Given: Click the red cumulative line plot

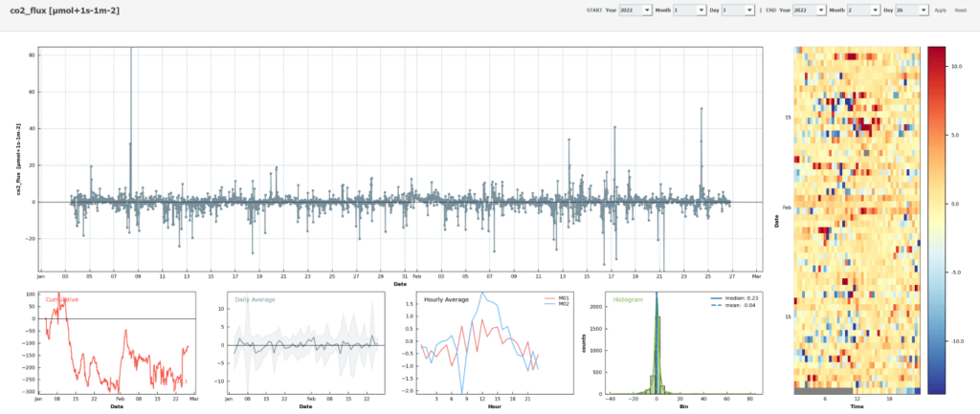Looking at the screenshot, I should 116,342.
